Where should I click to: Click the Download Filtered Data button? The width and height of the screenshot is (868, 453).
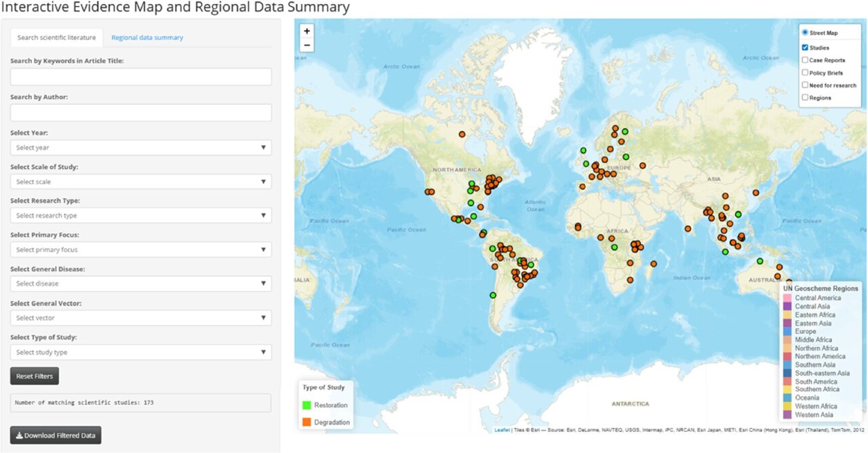(55, 435)
